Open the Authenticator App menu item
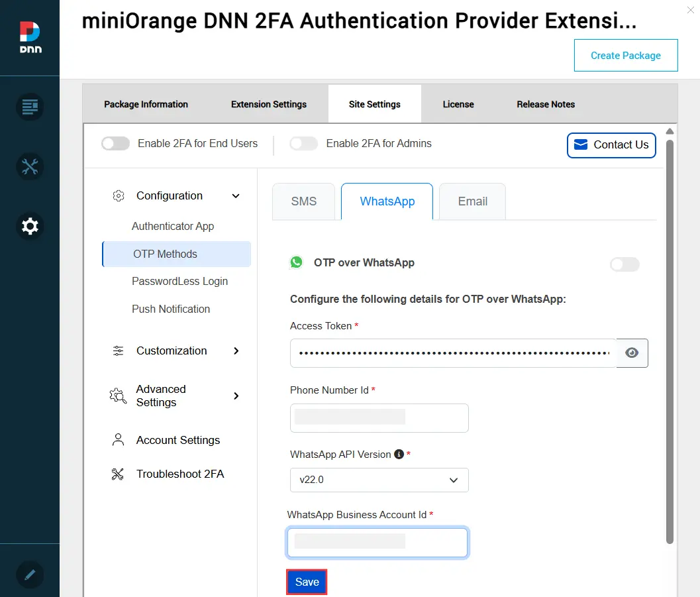Viewport: 700px width, 597px height. coord(173,227)
